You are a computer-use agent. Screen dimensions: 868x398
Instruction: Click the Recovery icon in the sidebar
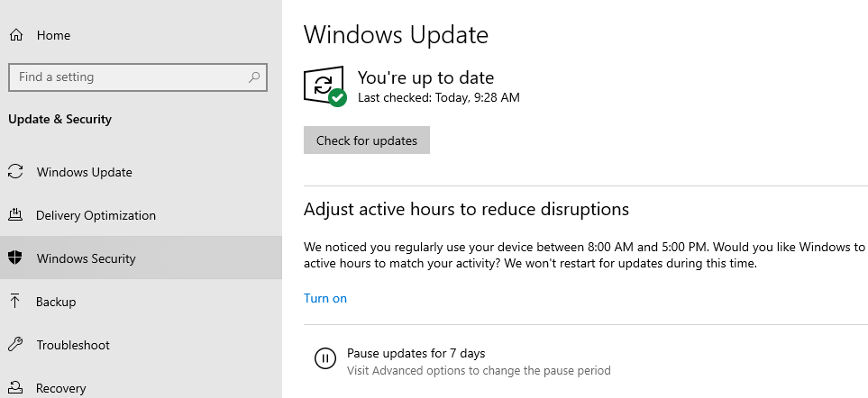(x=15, y=387)
